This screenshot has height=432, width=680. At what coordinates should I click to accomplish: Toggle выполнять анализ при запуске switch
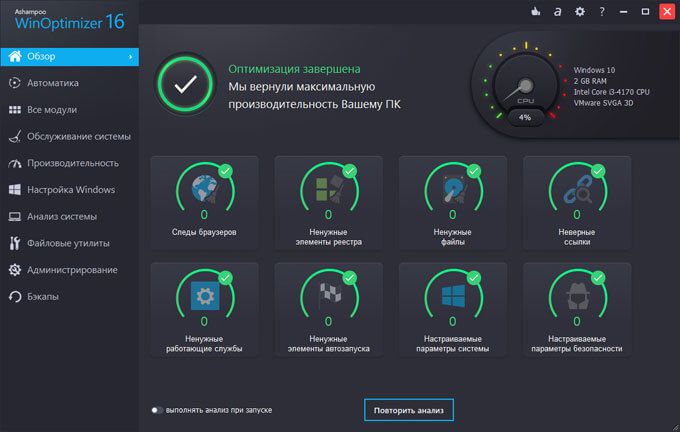[x=157, y=410]
